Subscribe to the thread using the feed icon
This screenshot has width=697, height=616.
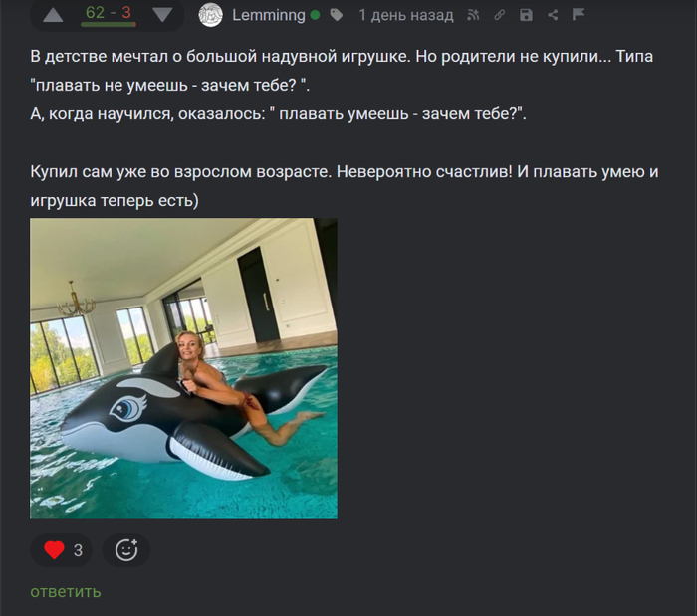pyautogui.click(x=473, y=15)
